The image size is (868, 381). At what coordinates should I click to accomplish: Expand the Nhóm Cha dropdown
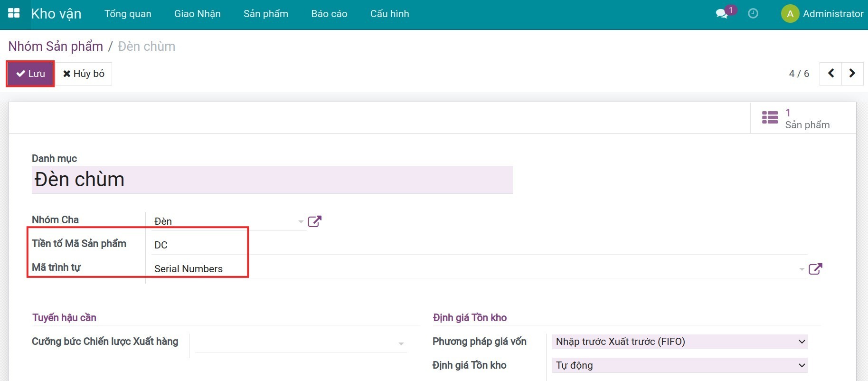click(301, 221)
